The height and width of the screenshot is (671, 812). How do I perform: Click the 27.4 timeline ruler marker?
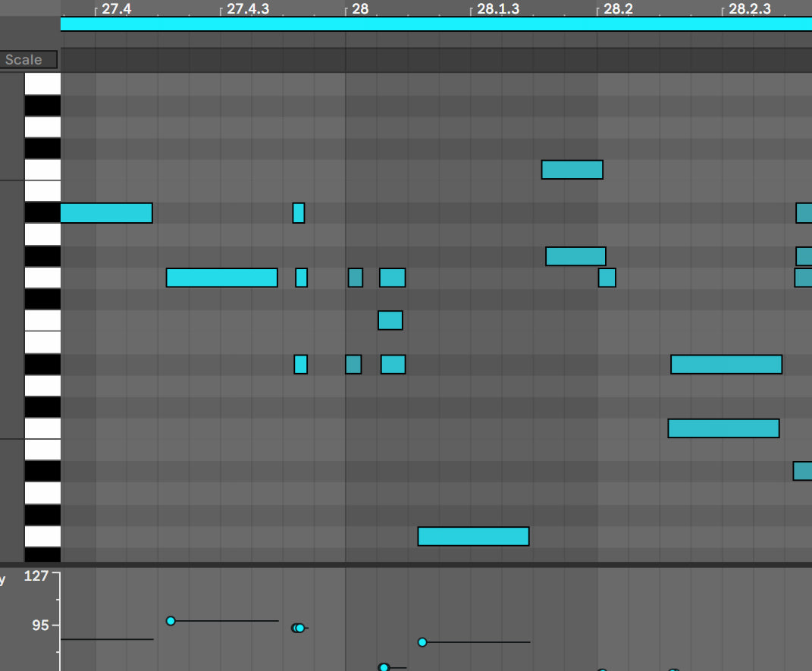click(115, 9)
